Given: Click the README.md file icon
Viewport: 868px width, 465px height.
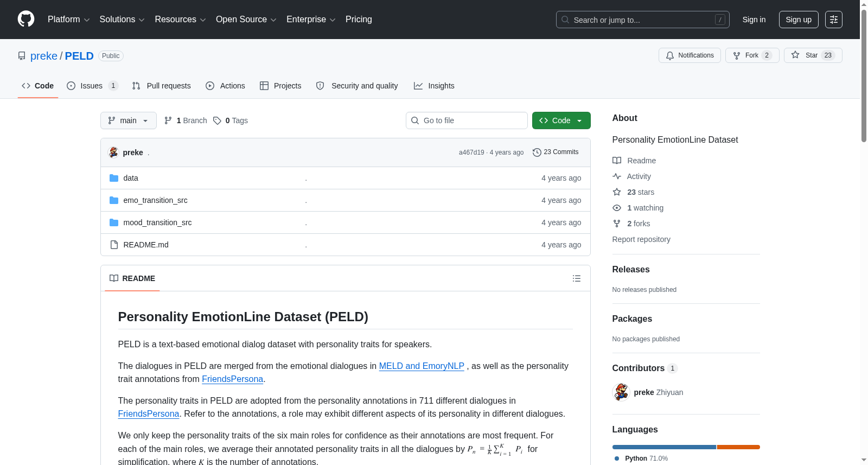Looking at the screenshot, I should click(x=114, y=245).
